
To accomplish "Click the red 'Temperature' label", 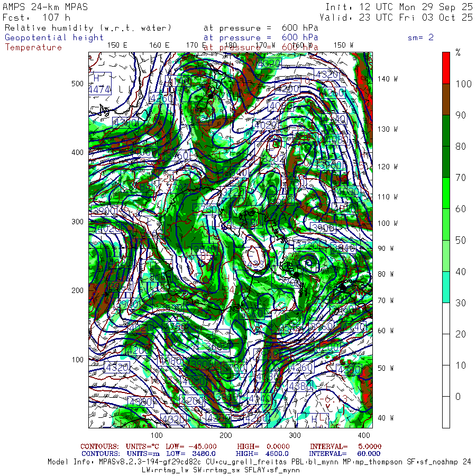I will coord(33,48).
